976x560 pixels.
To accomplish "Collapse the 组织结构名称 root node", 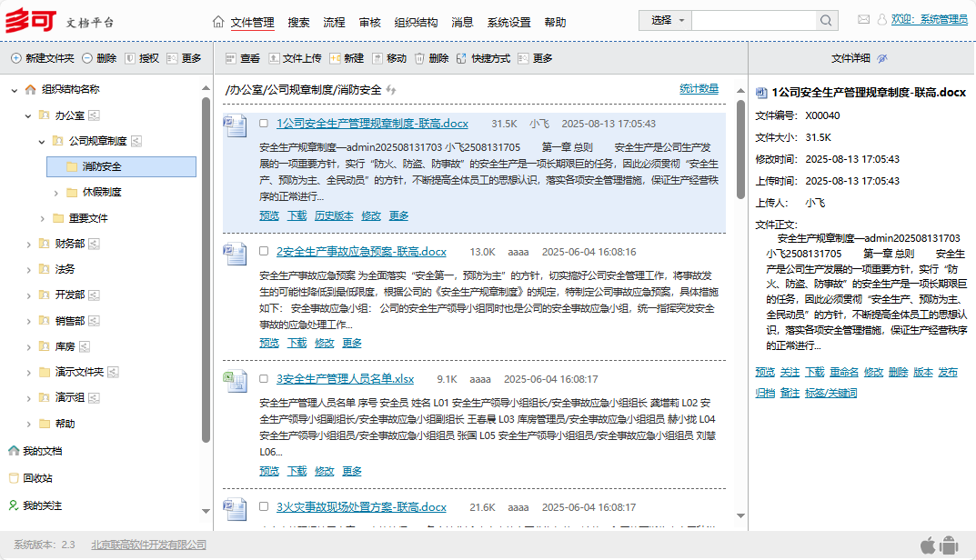I will [15, 90].
